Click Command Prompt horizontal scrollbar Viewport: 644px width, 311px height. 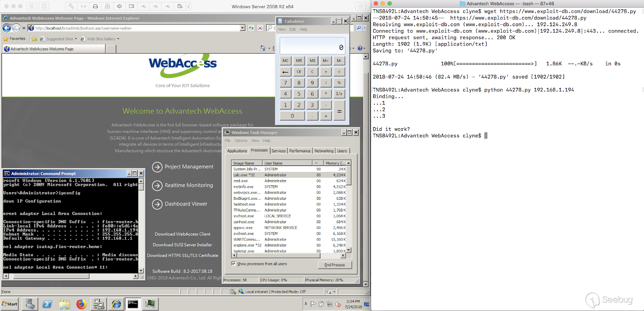[x=70, y=277]
